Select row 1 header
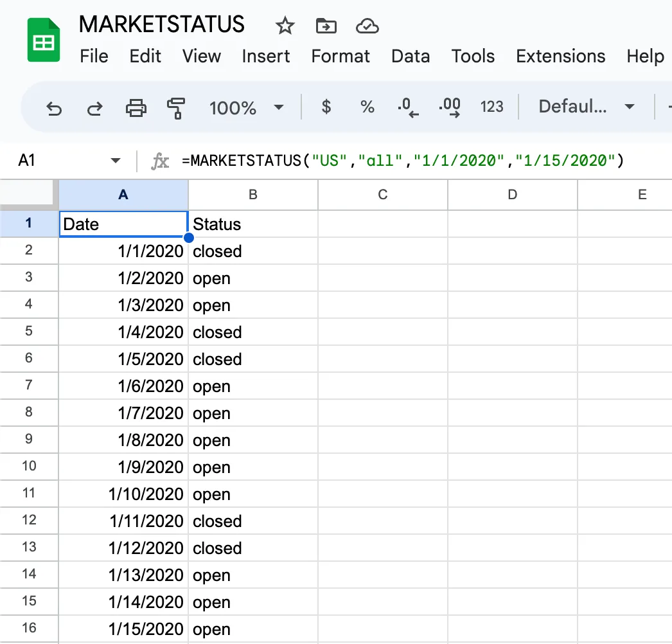 (x=29, y=224)
